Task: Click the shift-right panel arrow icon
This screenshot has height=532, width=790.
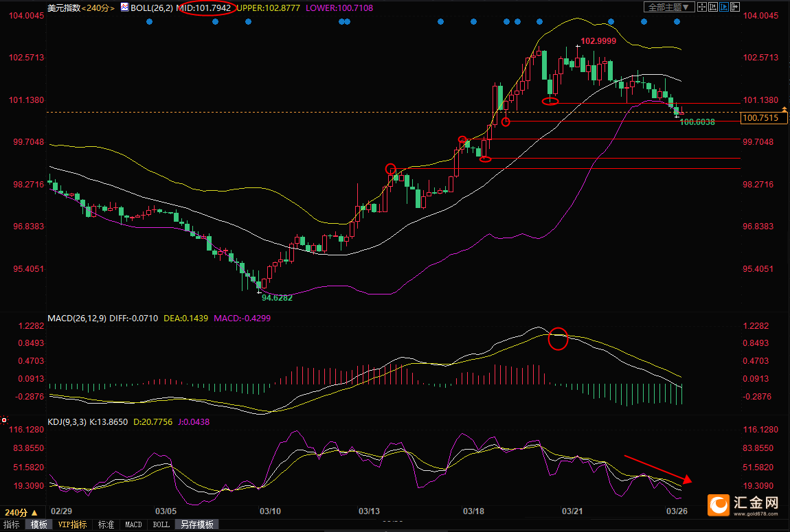Action: coord(735,7)
